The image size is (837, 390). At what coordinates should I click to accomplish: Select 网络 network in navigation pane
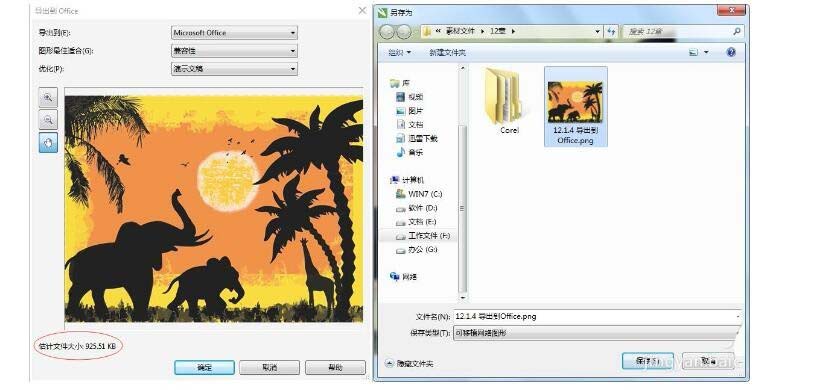point(404,277)
